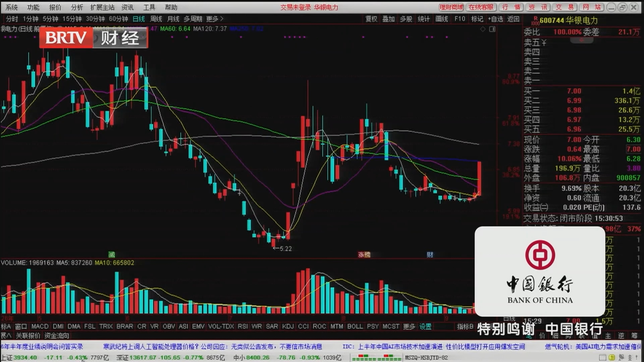The width and height of the screenshot is (644, 362).
Task: Select the TRIX indicator
Action: pos(106,326)
